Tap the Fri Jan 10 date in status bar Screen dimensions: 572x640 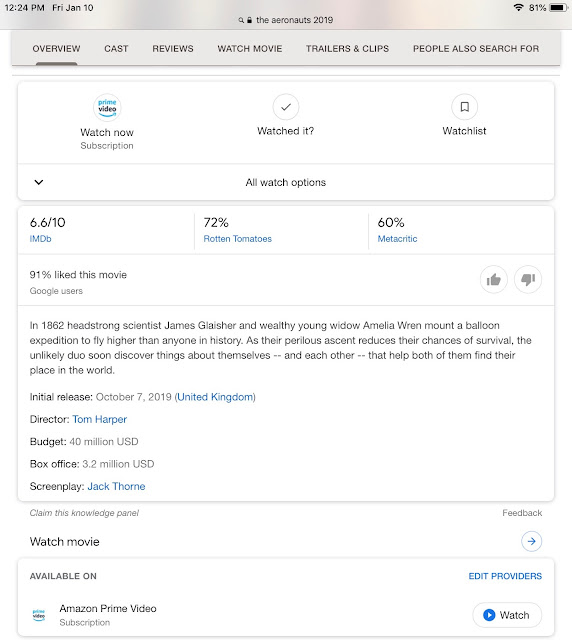click(73, 8)
